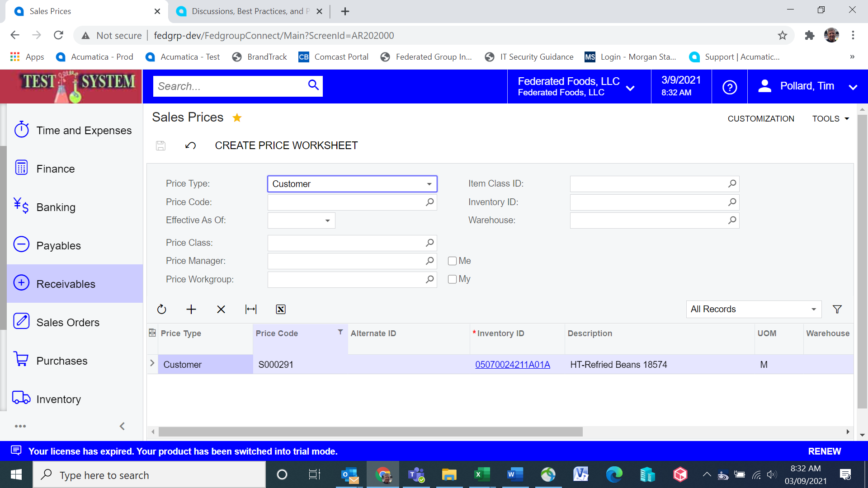Tick the My checkbox
Screen dimensions: 868x488
[x=452, y=279]
